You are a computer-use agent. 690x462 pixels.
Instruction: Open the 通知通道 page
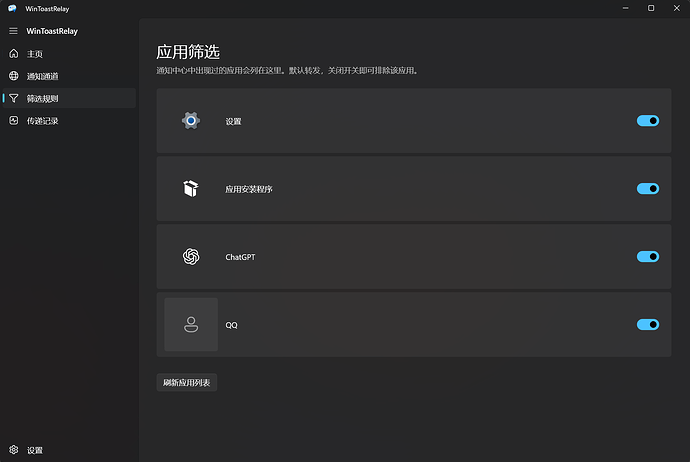coord(69,76)
